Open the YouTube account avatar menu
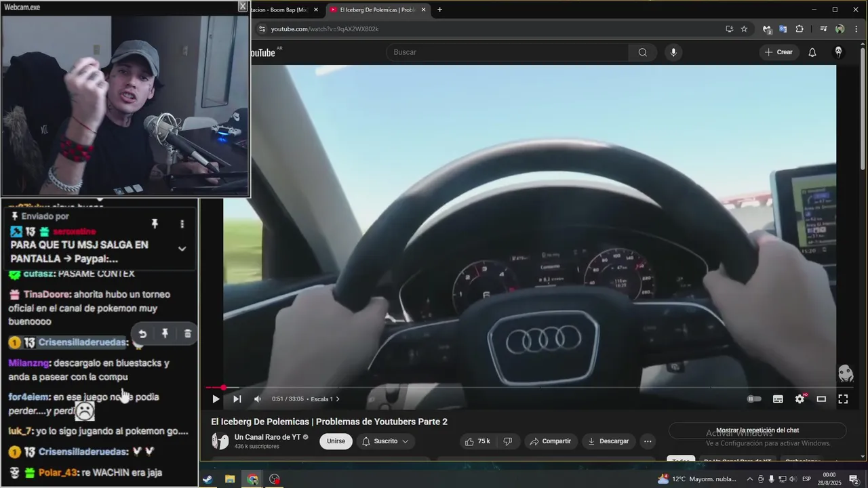The image size is (868, 488). tap(838, 52)
